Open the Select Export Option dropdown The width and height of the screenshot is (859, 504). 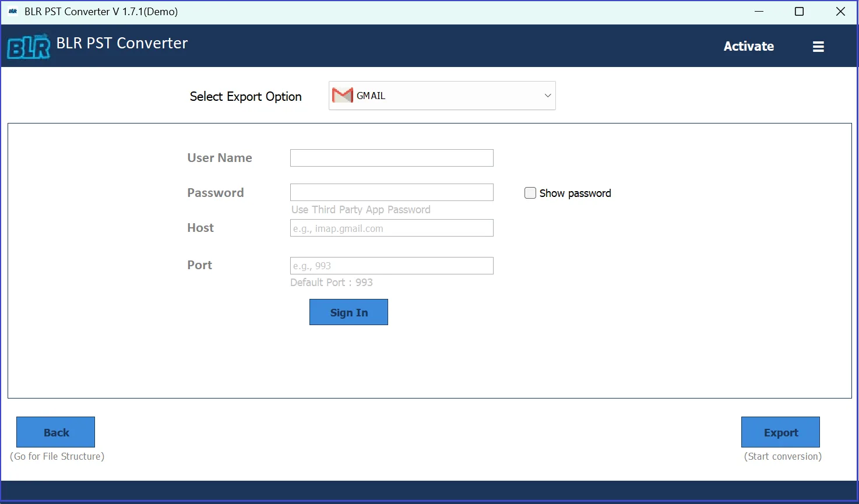(x=442, y=95)
